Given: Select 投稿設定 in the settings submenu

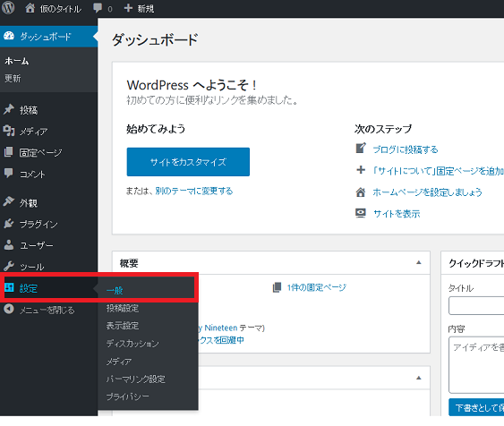Looking at the screenshot, I should pyautogui.click(x=123, y=308).
